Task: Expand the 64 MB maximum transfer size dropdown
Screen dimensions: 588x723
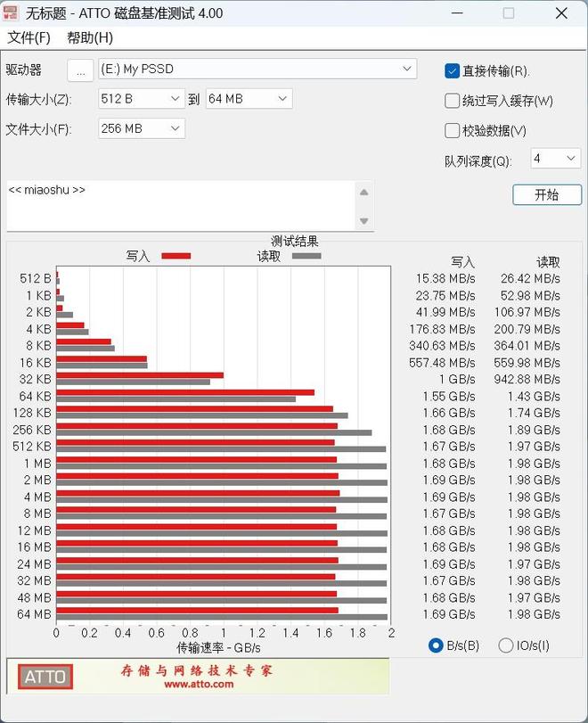Action: click(x=249, y=99)
